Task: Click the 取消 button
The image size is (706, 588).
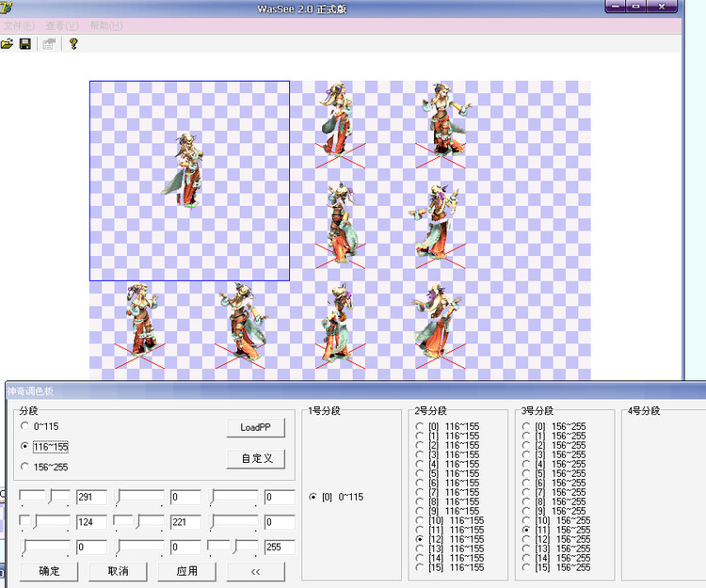Action: (118, 571)
